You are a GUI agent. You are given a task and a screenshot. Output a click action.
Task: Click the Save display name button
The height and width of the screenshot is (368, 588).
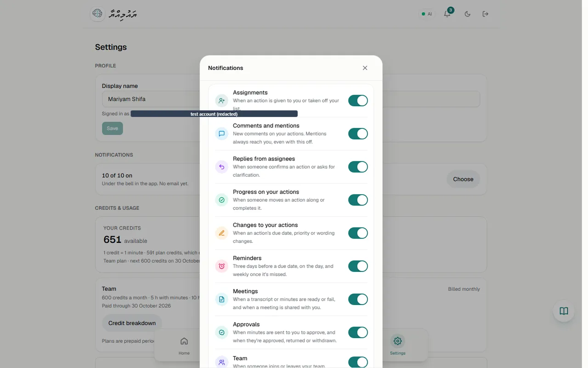point(113,128)
